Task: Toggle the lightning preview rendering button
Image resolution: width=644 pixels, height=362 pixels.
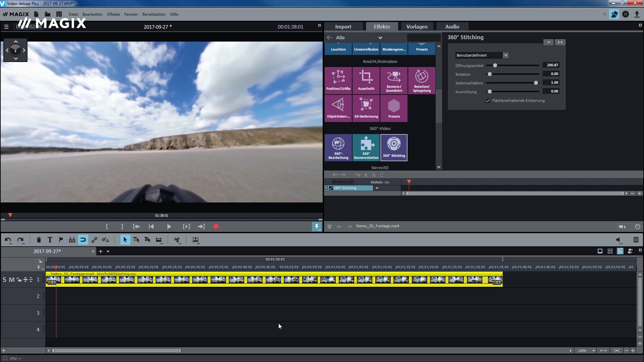Action: tap(317, 227)
